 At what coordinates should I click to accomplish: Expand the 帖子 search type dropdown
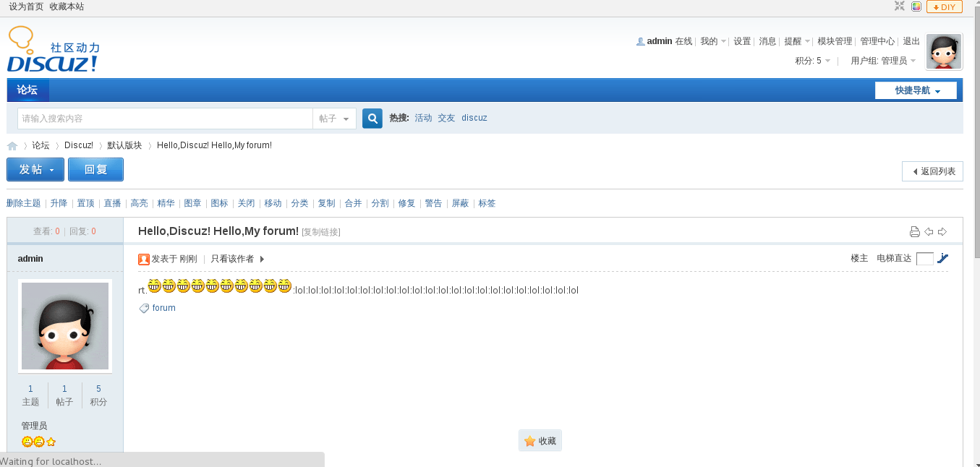(x=334, y=119)
